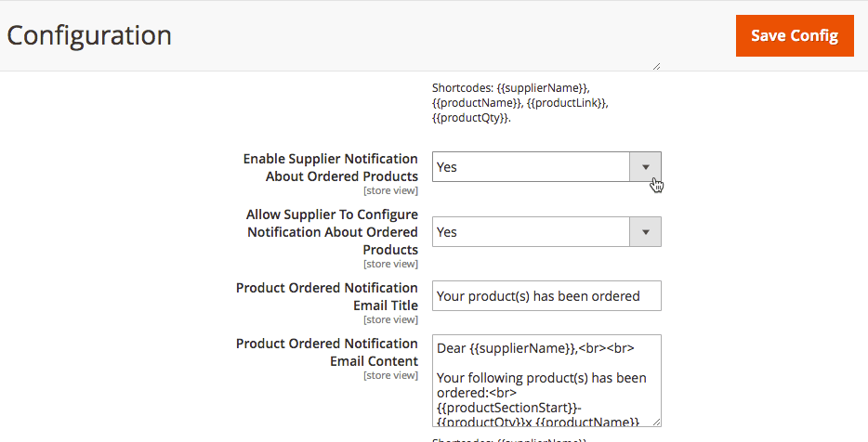
Task: Click the Product Ordered Notification Email Content label
Action: [327, 352]
